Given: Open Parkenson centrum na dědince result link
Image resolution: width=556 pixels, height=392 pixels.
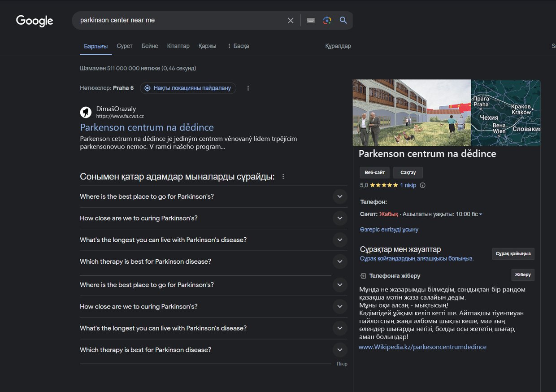Looking at the screenshot, I should pyautogui.click(x=147, y=127).
